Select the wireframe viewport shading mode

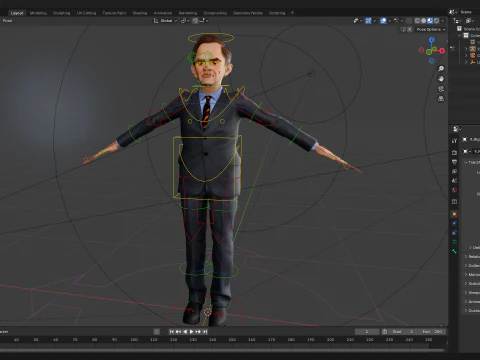[x=417, y=21]
